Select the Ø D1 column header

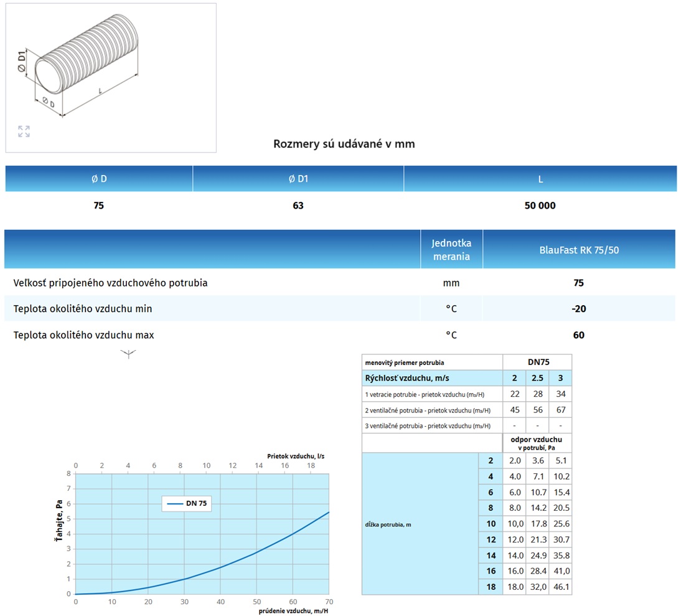[x=298, y=179]
